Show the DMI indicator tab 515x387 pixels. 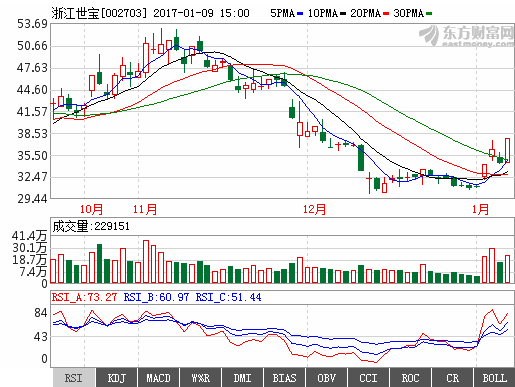pos(242,378)
